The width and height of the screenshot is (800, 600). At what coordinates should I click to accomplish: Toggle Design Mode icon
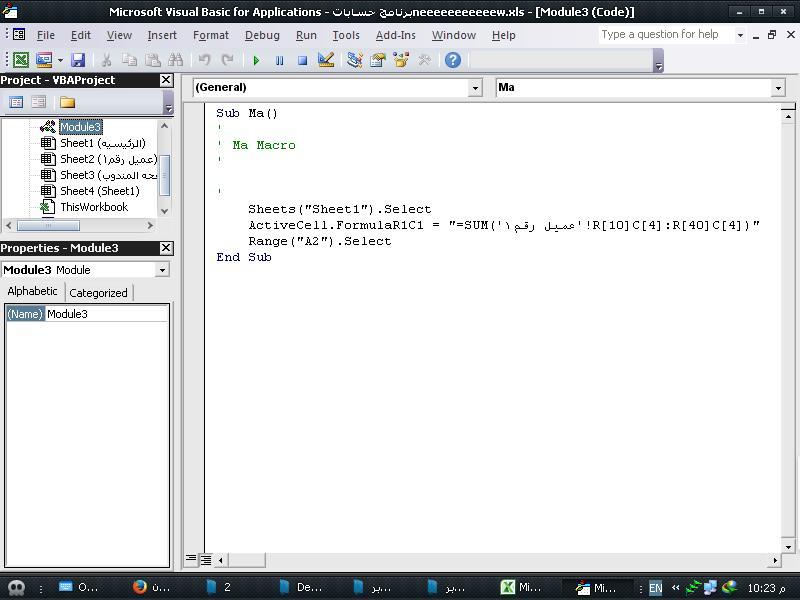click(x=326, y=60)
